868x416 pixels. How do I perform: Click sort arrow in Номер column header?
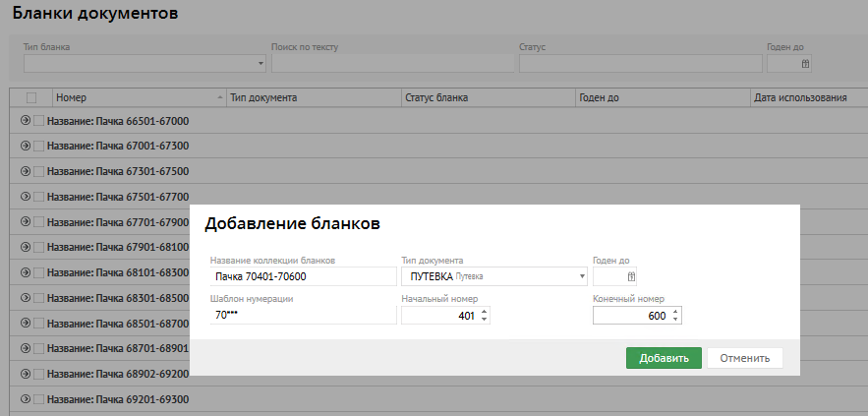coord(219,98)
